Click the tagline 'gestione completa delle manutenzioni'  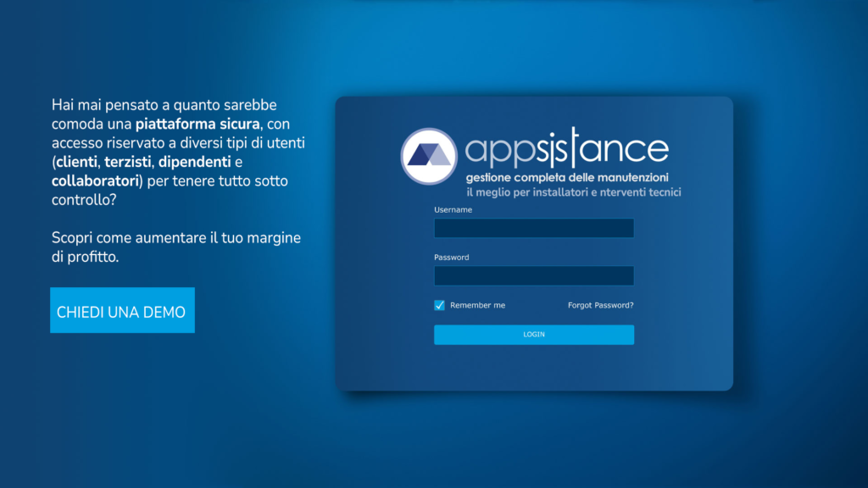tap(567, 178)
